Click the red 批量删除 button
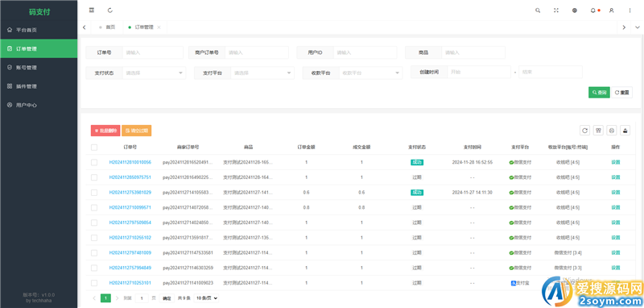This screenshot has width=644, height=308. pos(105,131)
